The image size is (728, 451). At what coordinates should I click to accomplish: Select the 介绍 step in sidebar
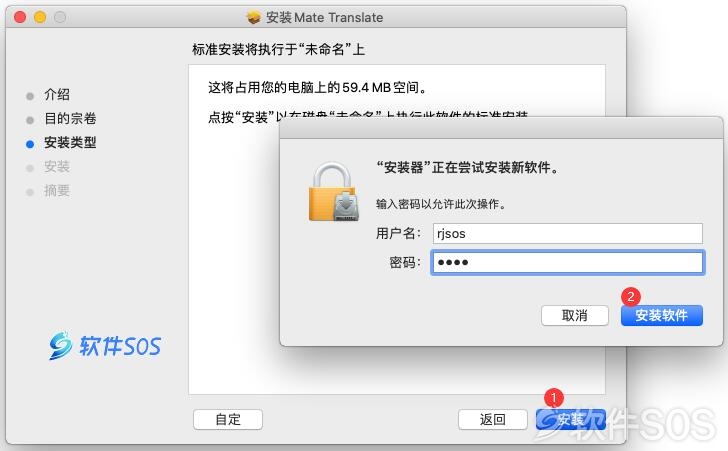[x=57, y=95]
